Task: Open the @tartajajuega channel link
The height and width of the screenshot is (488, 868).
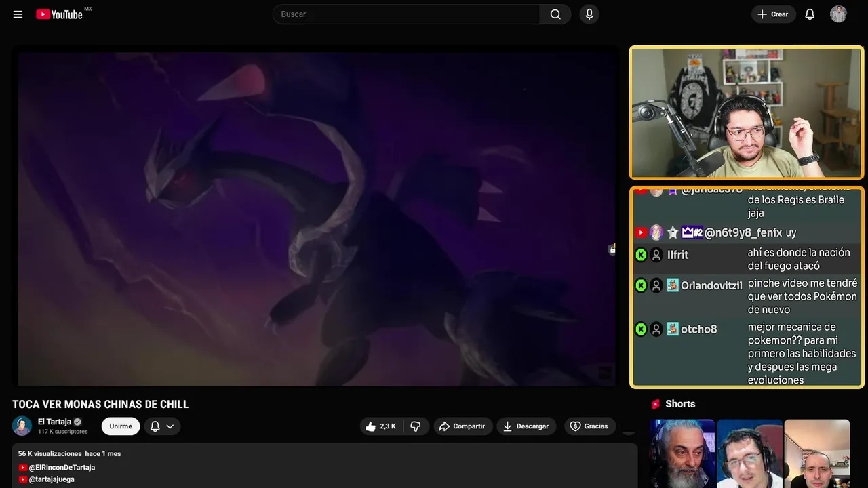Action: [52, 479]
